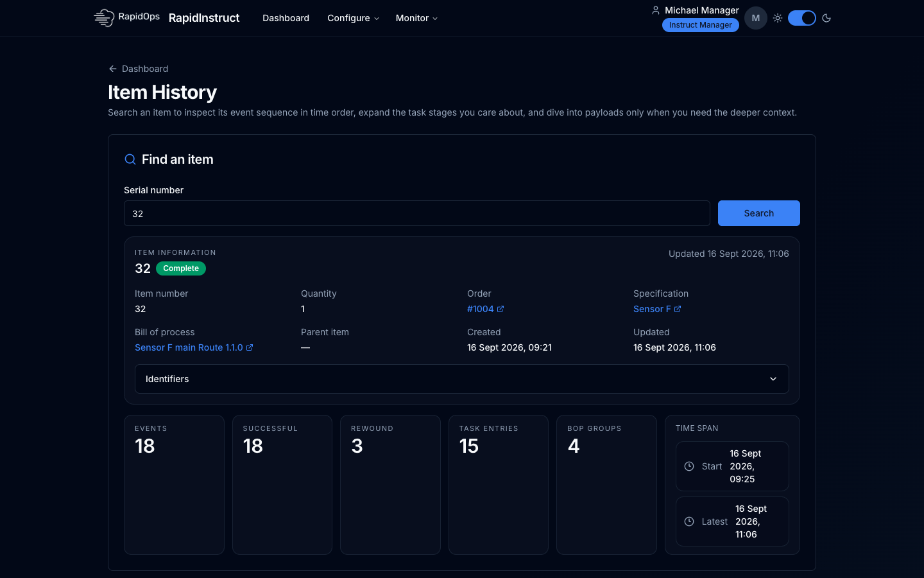The height and width of the screenshot is (578, 924).
Task: Click 'Updated 16 Sept 2026, 11:06' header text
Action: [729, 254]
